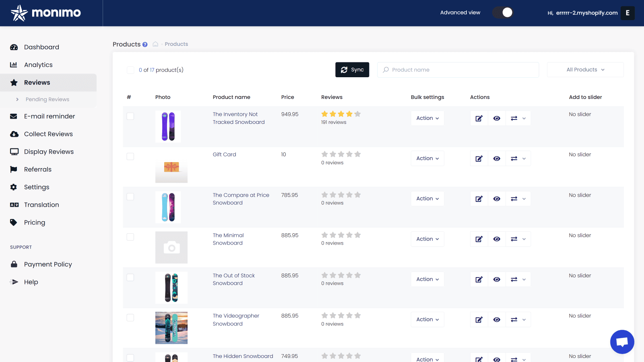Tick the checkbox for The Minimal Snowboard row
Viewport: 644px width, 362px height.
tap(130, 237)
